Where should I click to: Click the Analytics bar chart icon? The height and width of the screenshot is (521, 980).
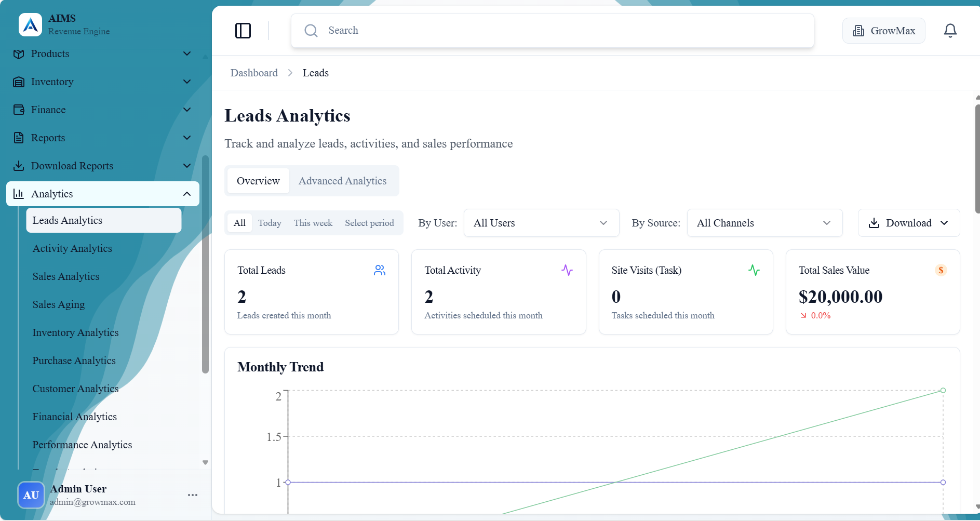tap(19, 194)
